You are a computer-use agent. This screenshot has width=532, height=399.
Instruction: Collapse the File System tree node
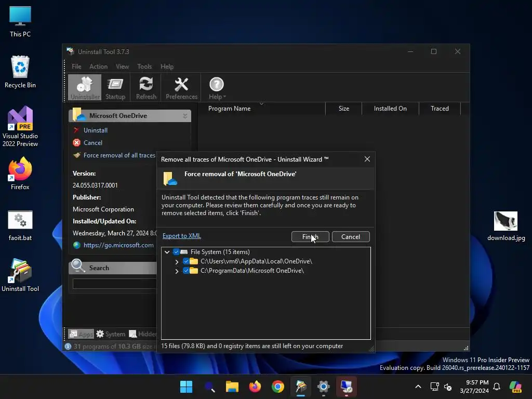(167, 252)
